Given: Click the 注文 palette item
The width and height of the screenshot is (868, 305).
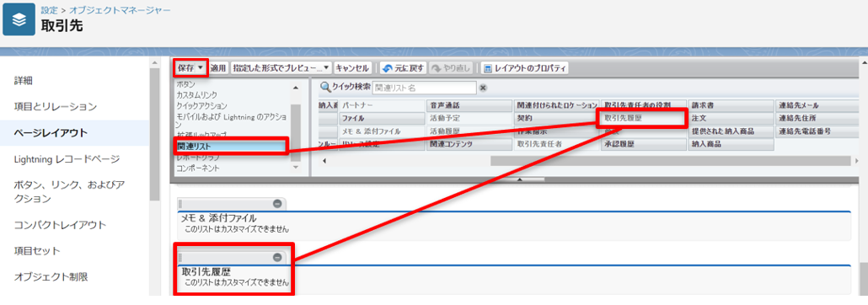Looking at the screenshot, I should click(x=731, y=118).
